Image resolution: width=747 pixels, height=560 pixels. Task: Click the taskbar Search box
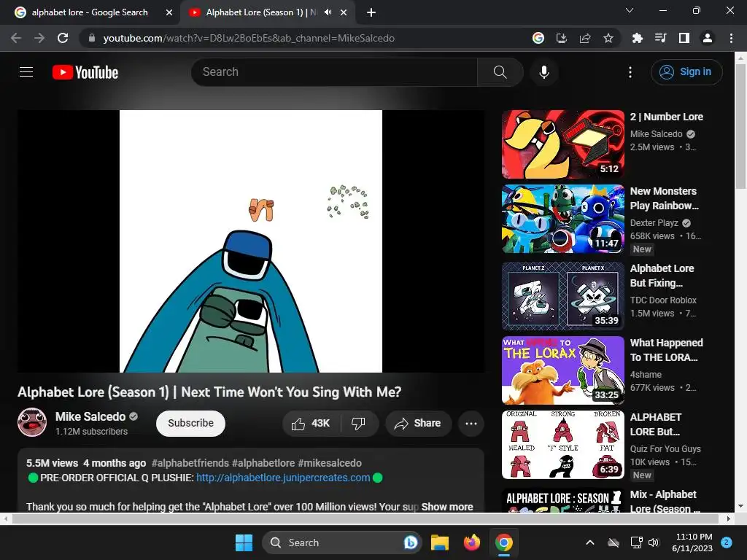341,542
